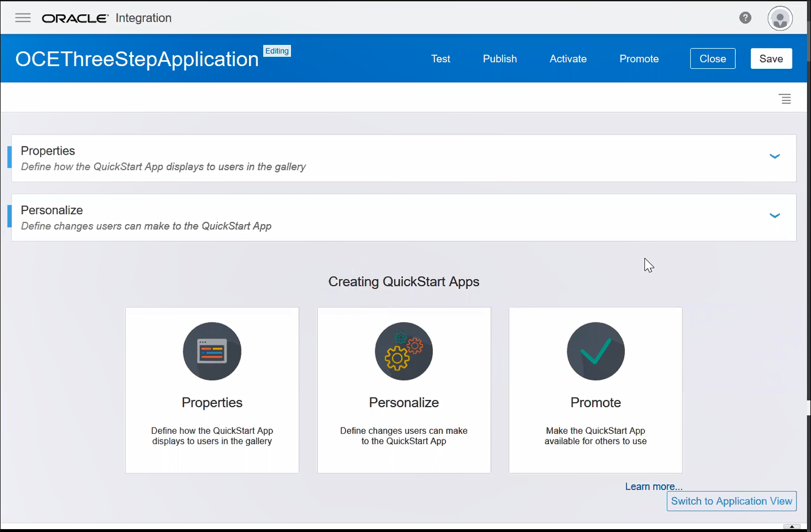
Task: Click the Personalize card gears icon
Action: (x=404, y=351)
